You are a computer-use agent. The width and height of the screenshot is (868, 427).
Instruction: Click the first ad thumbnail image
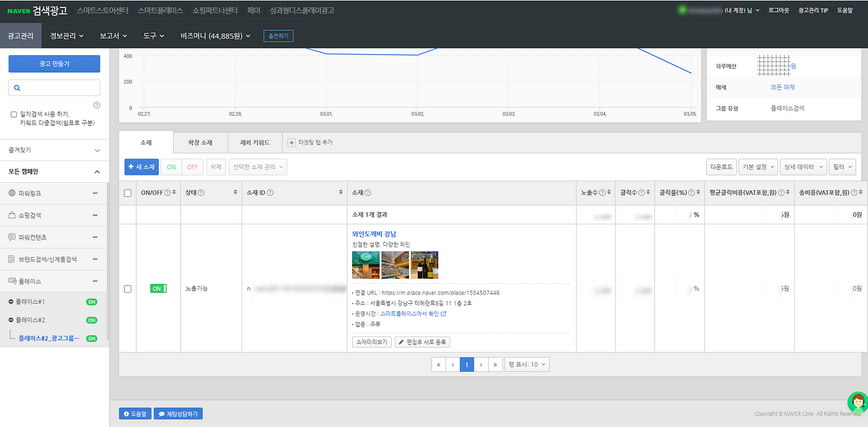[366, 265]
